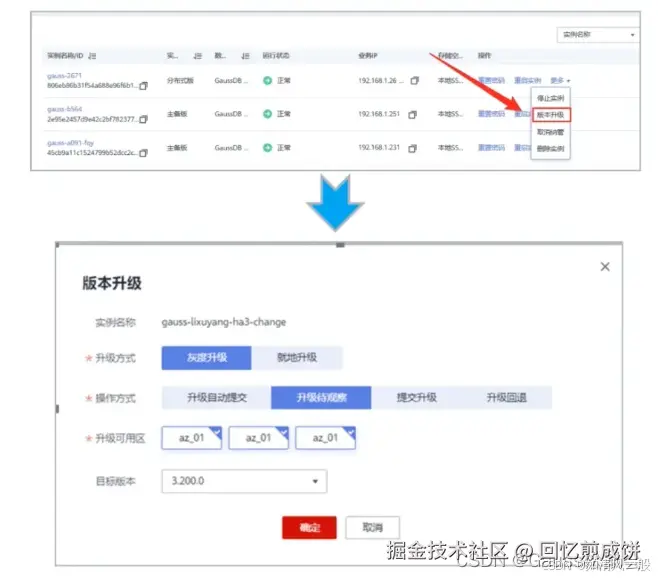The width and height of the screenshot is (658, 579).
Task: Select the 灰度升级 upgrade method
Action: pyautogui.click(x=206, y=358)
